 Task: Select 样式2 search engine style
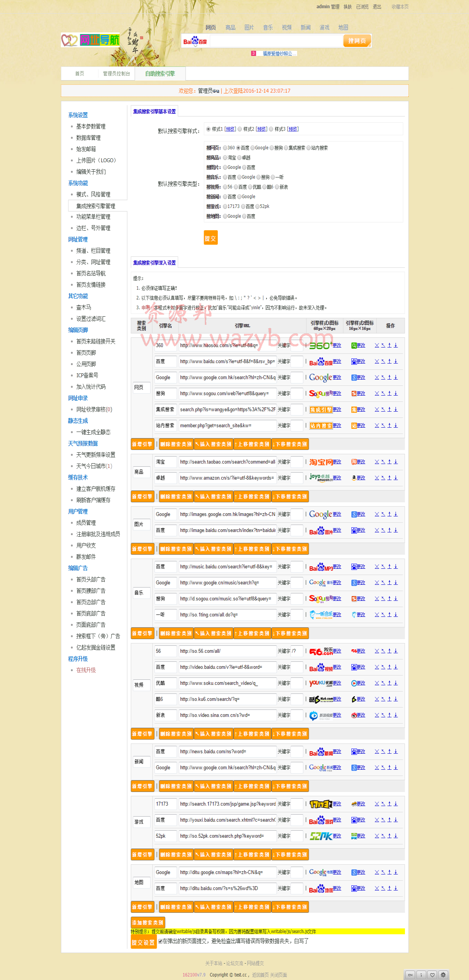(x=240, y=129)
